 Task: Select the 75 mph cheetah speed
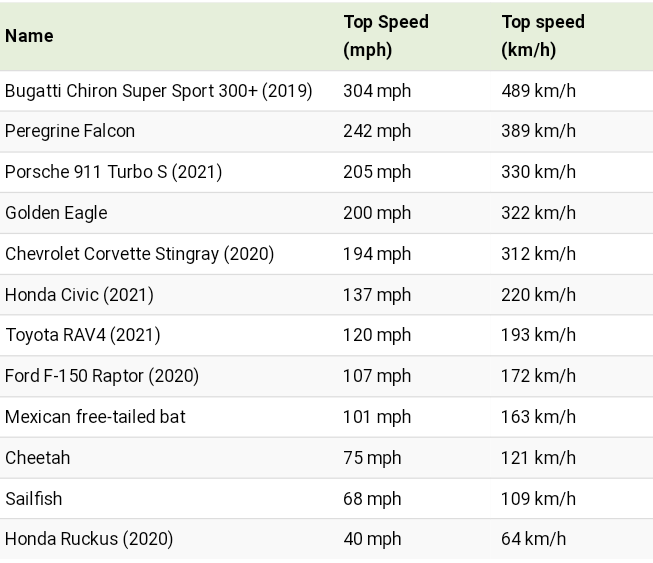click(x=372, y=458)
